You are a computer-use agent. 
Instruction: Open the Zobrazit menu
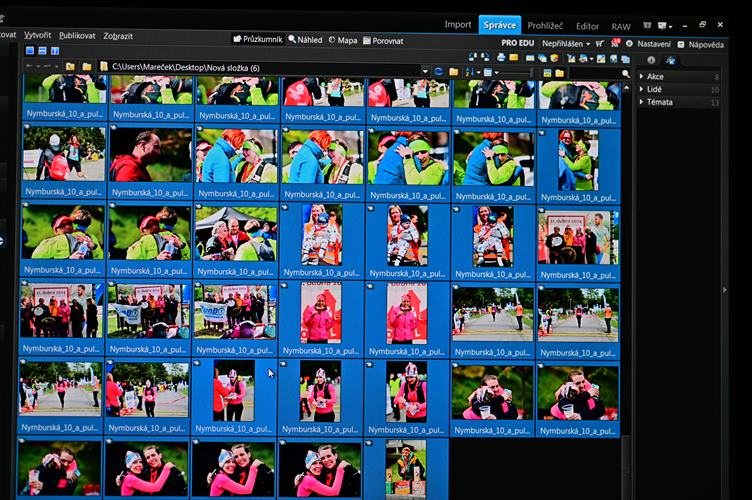(x=118, y=36)
